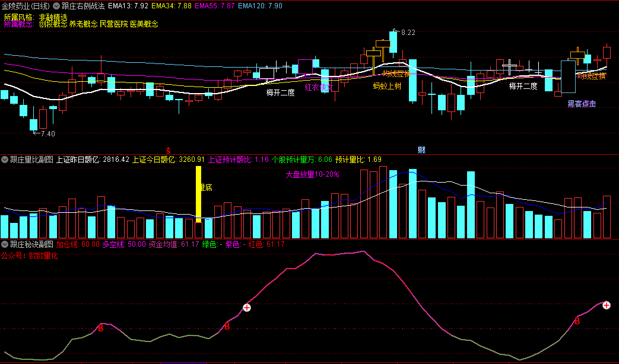Click the 蚂蚁上树 signal label
Screen dimensions: 619x364
(x=388, y=86)
